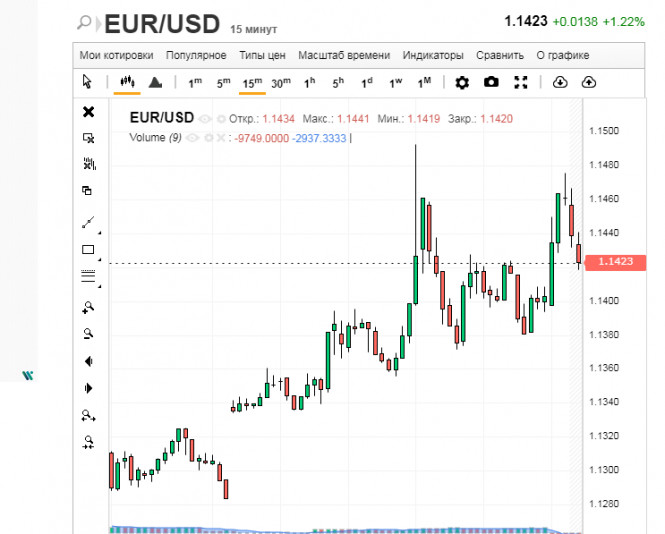This screenshot has width=665, height=534.
Task: Shift the chart to the left
Action: (88, 361)
